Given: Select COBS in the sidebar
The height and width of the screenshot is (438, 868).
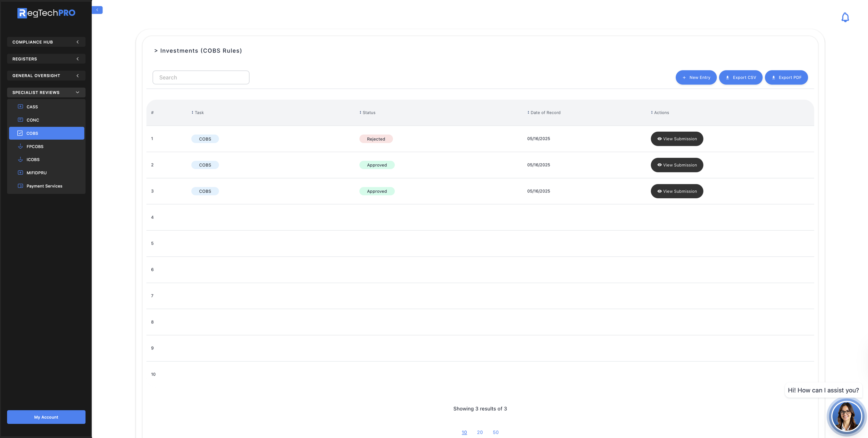Looking at the screenshot, I should pyautogui.click(x=46, y=133).
